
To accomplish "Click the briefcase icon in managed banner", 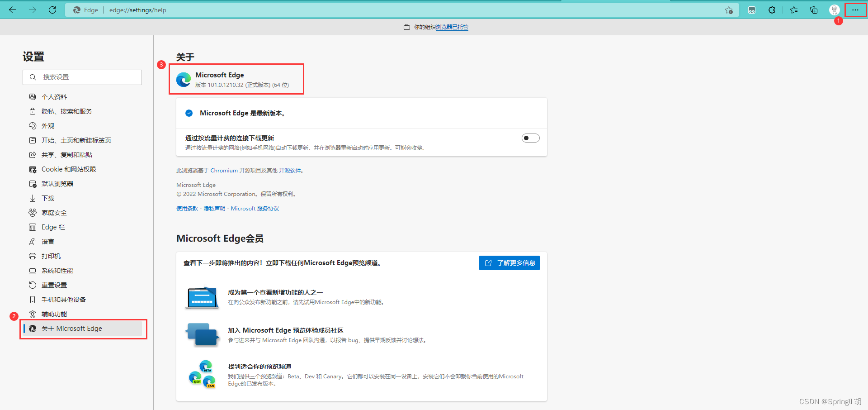I will click(x=407, y=27).
